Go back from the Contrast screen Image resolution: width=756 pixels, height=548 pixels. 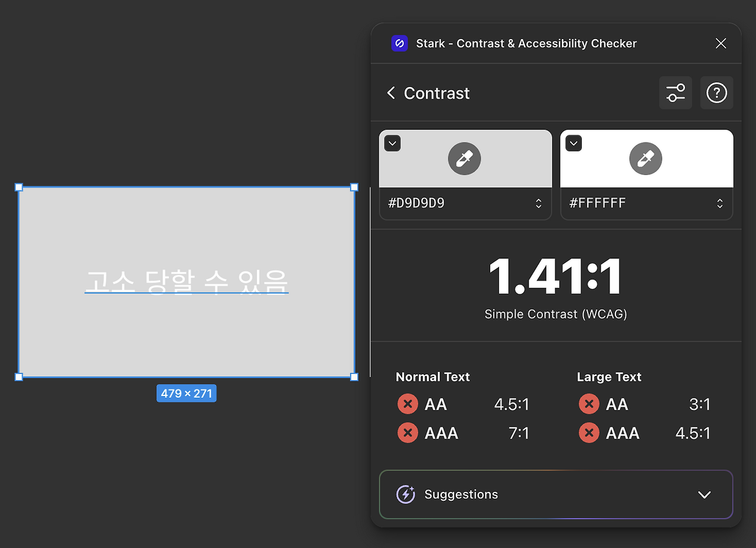tap(390, 93)
